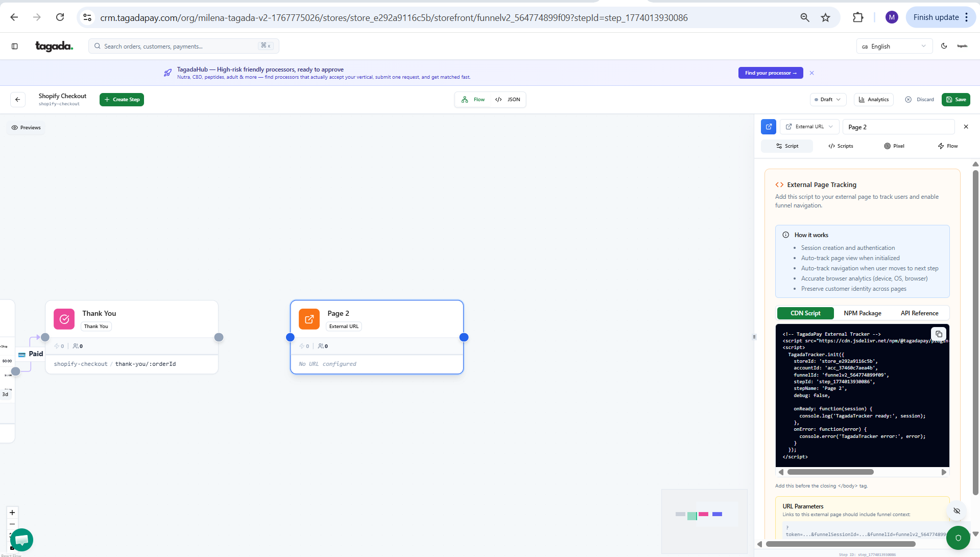Viewport: 980px width, 557px height.
Task: Switch to the NPM Package tab
Action: [862, 313]
